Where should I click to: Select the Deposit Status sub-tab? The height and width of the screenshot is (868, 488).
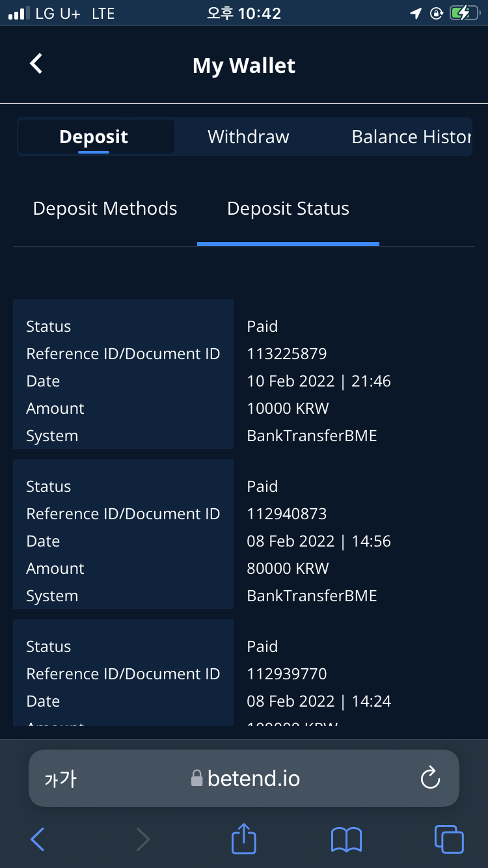[x=288, y=208]
